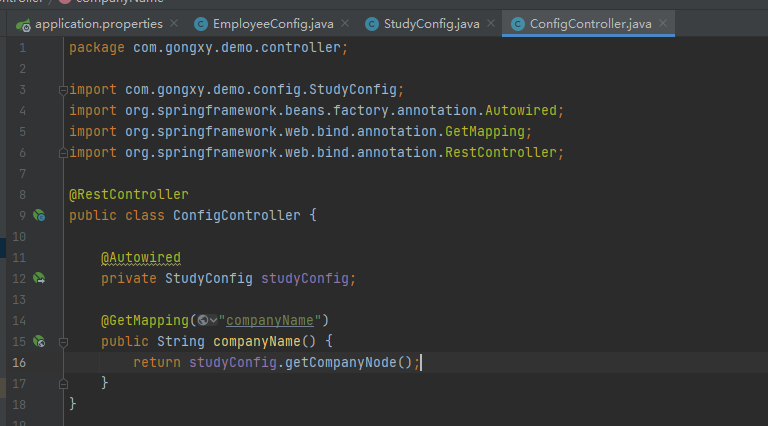The width and height of the screenshot is (768, 426).
Task: Click the package name com.gongxy.demo.controller
Action: click(237, 47)
